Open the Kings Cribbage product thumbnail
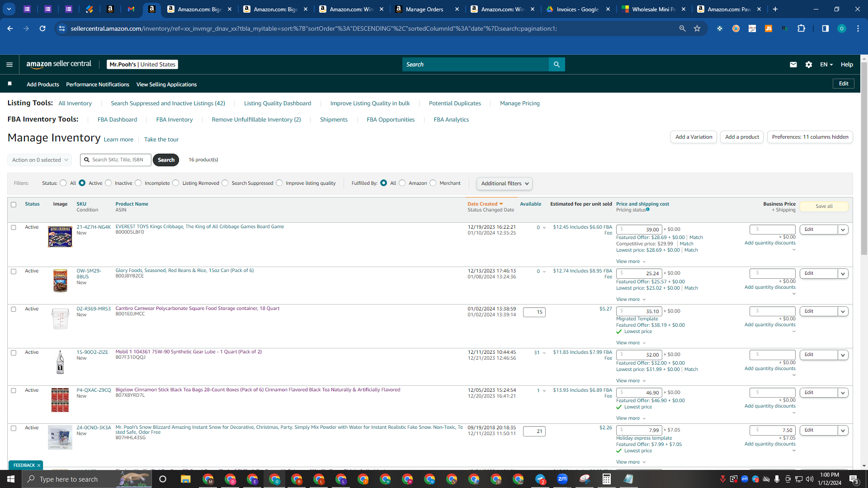The width and height of the screenshot is (868, 488). tap(60, 237)
